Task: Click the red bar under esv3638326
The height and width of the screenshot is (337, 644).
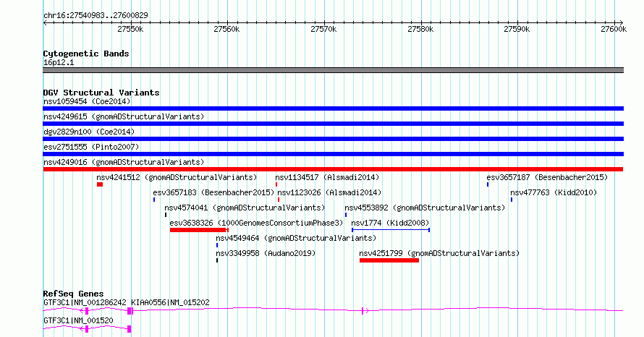Action: pyautogui.click(x=199, y=230)
